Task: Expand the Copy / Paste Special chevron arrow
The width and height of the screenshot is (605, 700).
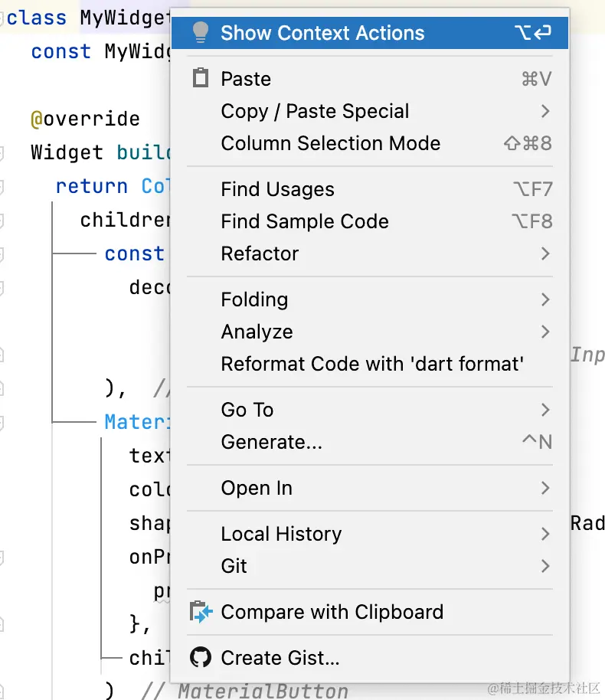Action: (545, 111)
